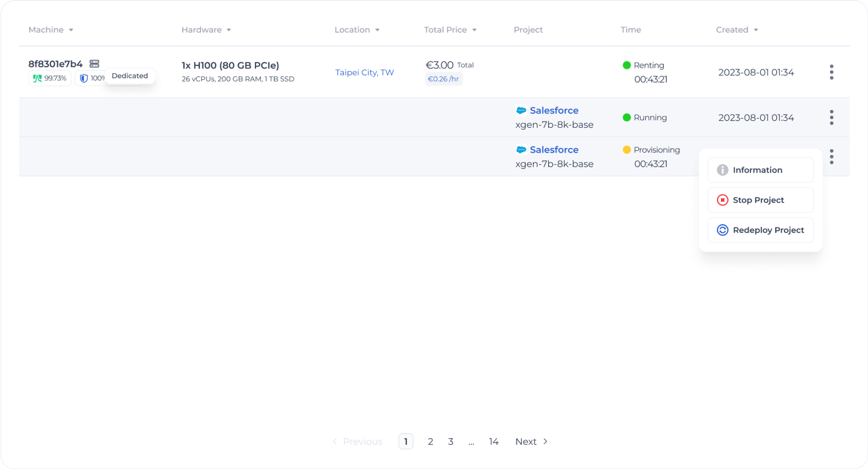This screenshot has height=469, width=868.
Task: Choose Stop Project in the popup menu
Action: (760, 200)
